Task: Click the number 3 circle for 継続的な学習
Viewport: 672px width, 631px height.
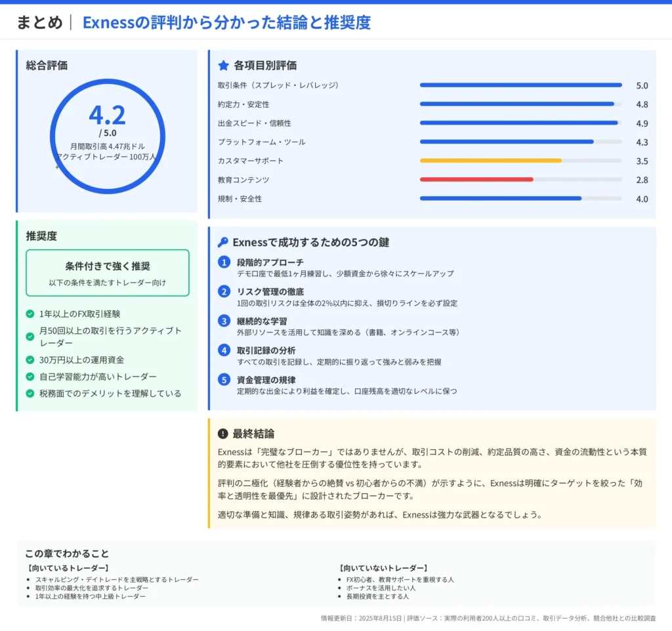Action: (x=224, y=321)
